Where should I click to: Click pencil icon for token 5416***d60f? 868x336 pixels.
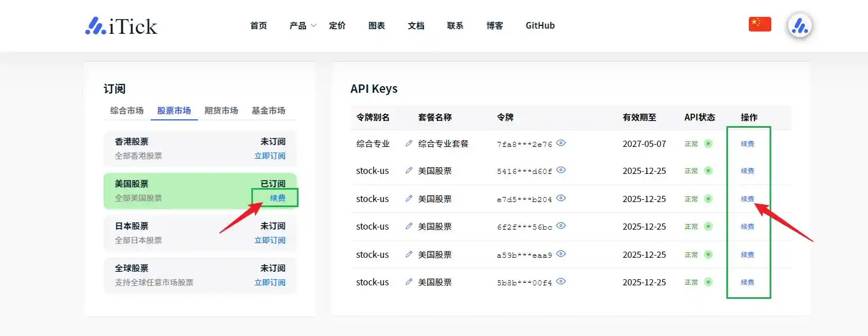pyautogui.click(x=409, y=171)
